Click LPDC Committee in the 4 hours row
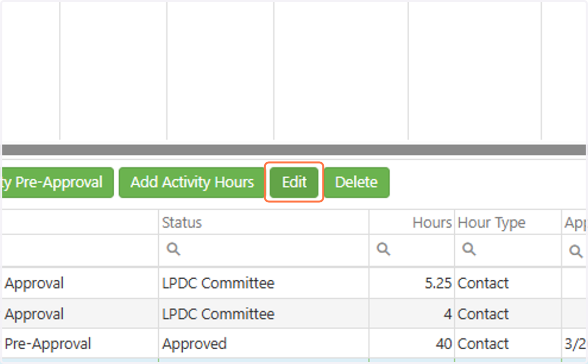 (218, 314)
